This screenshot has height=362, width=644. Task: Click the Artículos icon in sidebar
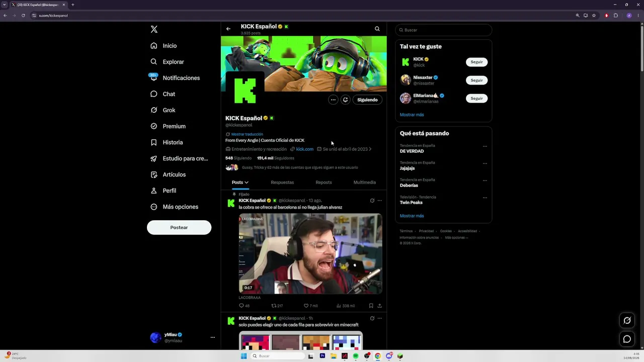coord(154,174)
